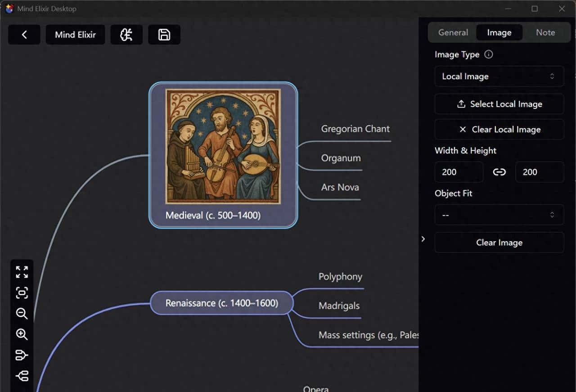Image resolution: width=576 pixels, height=392 pixels.
Task: Click the save disk icon
Action: [x=164, y=35]
